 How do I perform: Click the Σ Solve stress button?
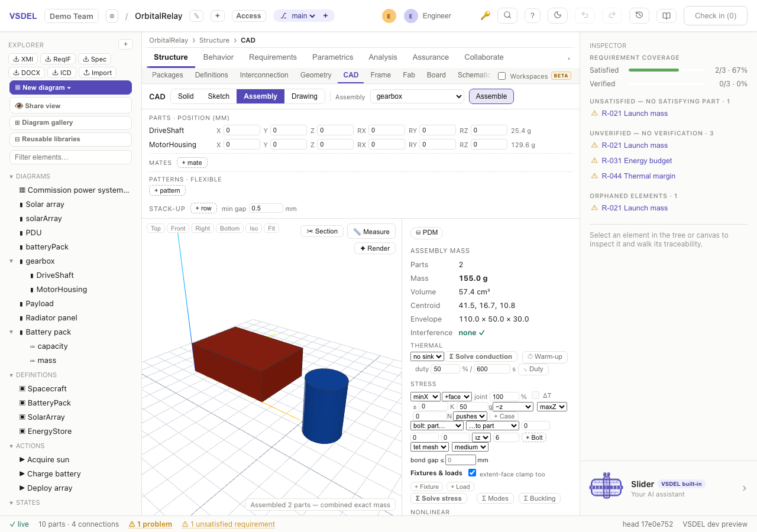[438, 498]
